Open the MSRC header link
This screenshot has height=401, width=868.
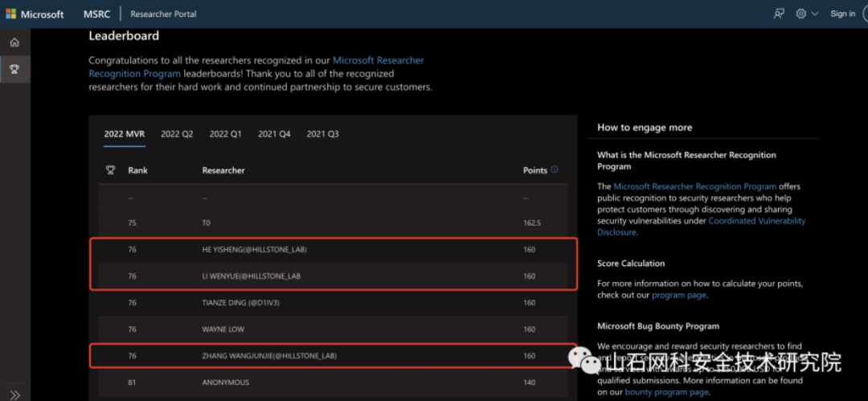(x=97, y=14)
